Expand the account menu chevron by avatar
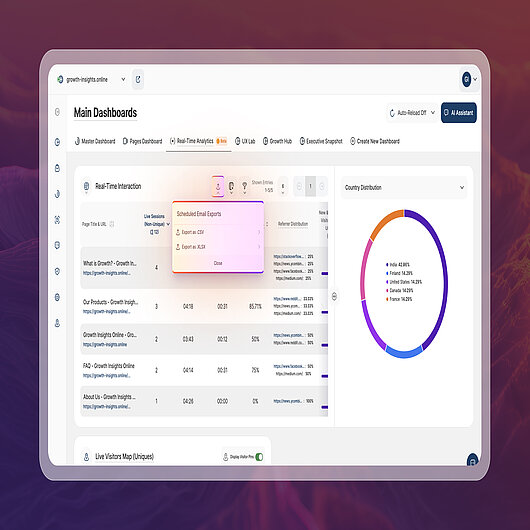 (x=475, y=79)
